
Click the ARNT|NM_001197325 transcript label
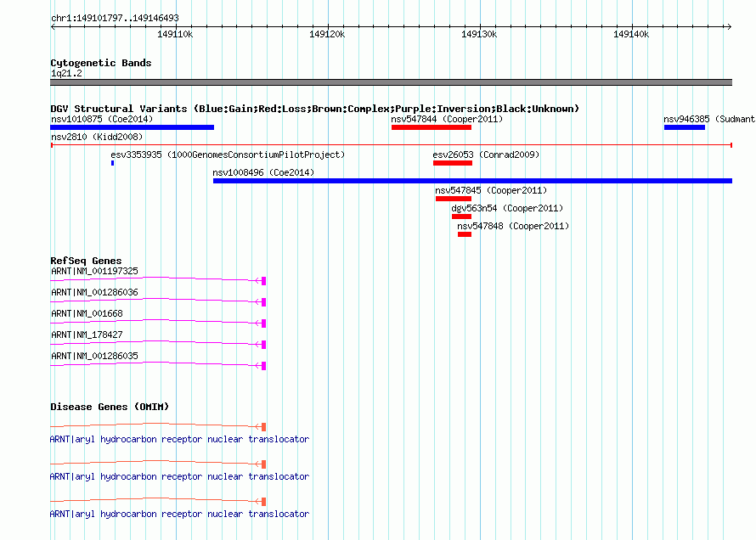pos(94,271)
